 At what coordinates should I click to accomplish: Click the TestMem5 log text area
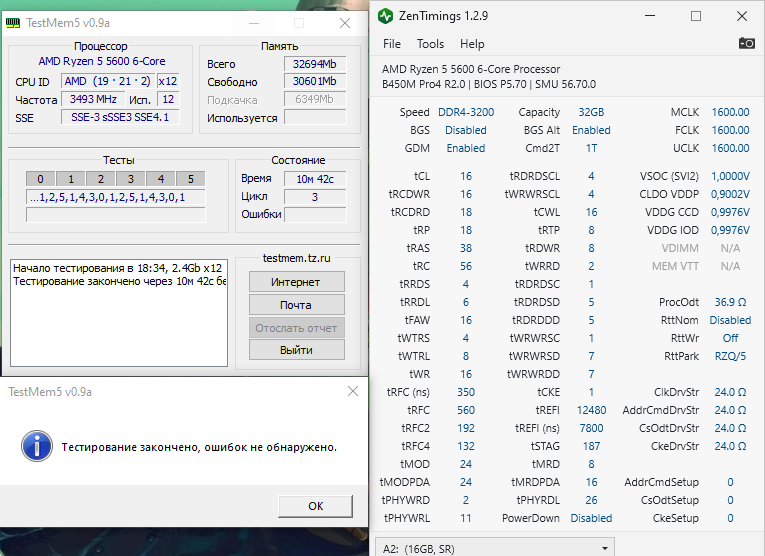tap(119, 313)
